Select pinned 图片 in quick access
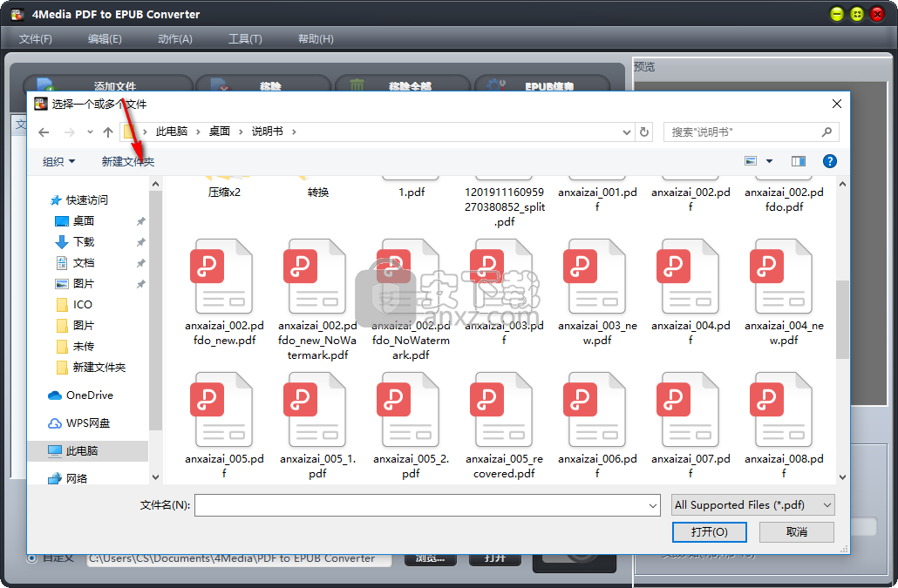The width and height of the screenshot is (898, 588). [75, 284]
